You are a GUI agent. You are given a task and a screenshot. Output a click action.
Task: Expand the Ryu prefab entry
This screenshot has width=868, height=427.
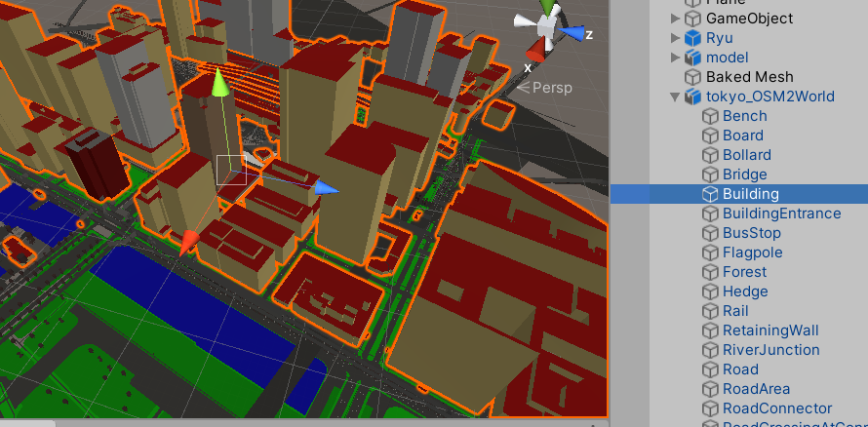675,38
